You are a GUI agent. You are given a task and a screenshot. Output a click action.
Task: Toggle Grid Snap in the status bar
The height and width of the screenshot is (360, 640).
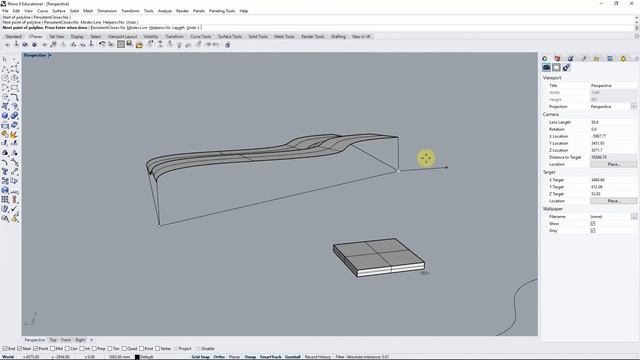pyautogui.click(x=200, y=357)
